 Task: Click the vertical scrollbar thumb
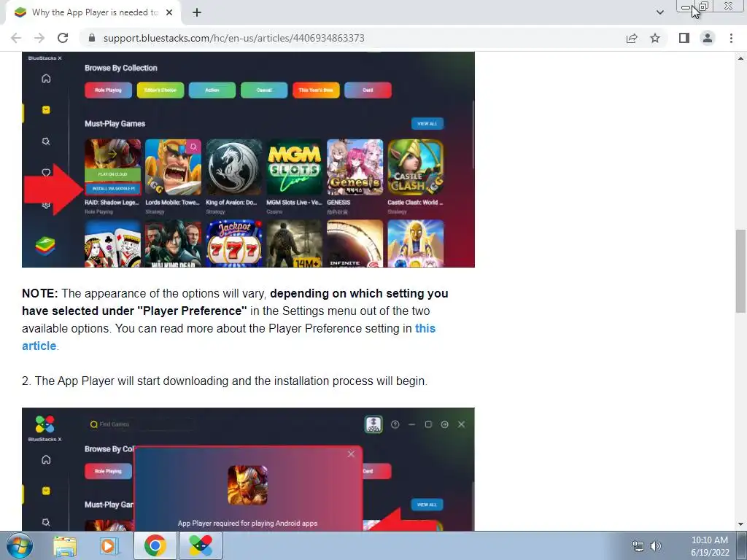pos(740,271)
